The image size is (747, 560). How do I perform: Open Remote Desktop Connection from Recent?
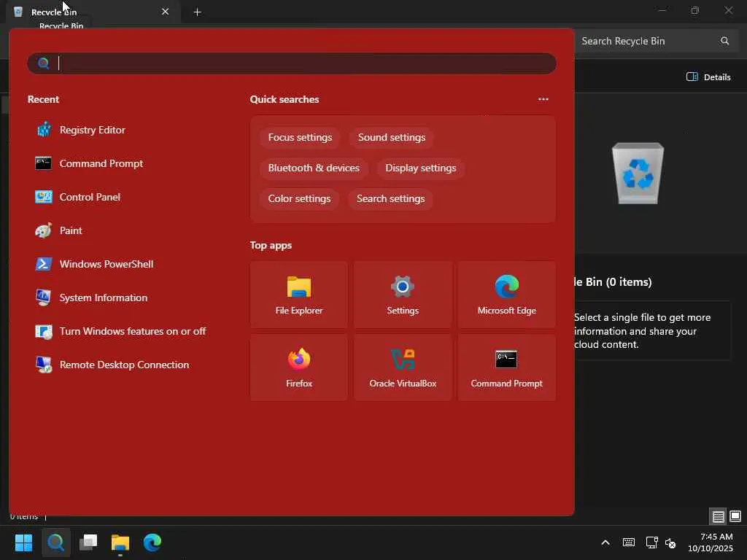tap(113, 365)
